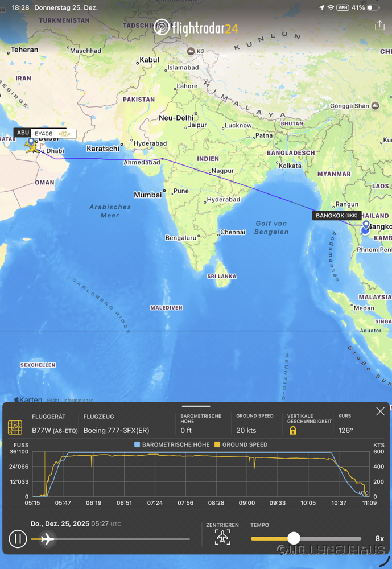Click the 07:24 label on graph axis

(155, 503)
